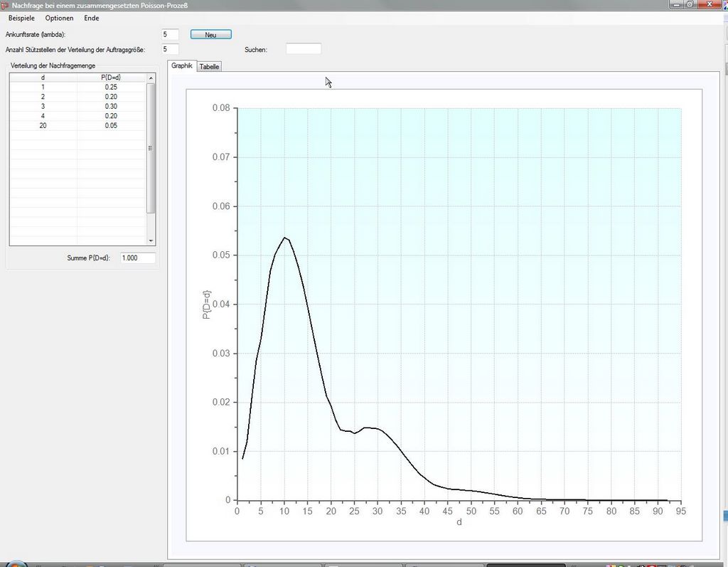Click the P{D=d} column header
The width and height of the screenshot is (728, 567).
tap(111, 77)
